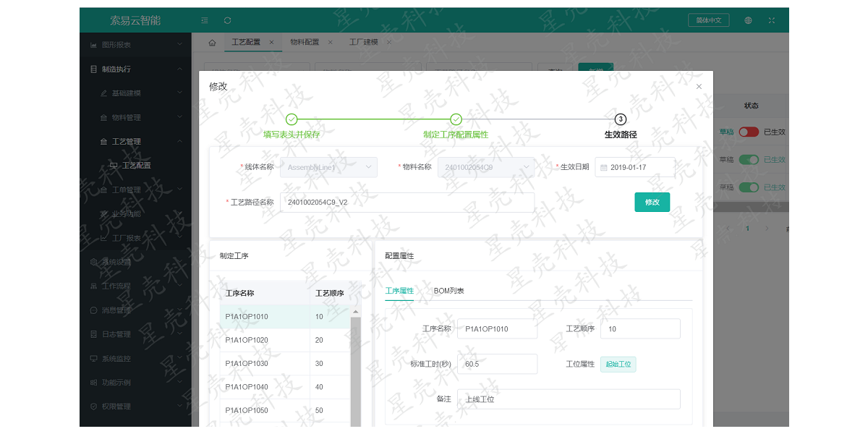Click the 生效日期 field showing 2019-01-17
This screenshot has height=434, width=868.
tap(635, 167)
